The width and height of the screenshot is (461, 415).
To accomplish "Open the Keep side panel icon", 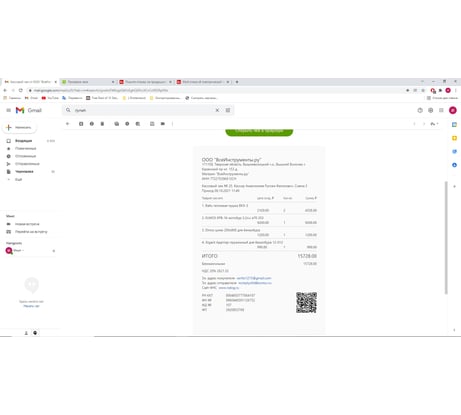I will [454, 138].
